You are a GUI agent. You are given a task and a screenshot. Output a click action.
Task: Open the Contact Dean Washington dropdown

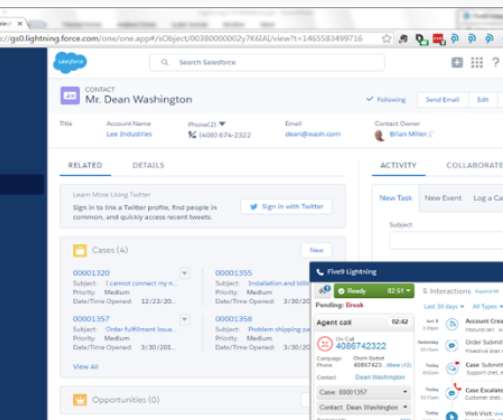pyautogui.click(x=363, y=407)
